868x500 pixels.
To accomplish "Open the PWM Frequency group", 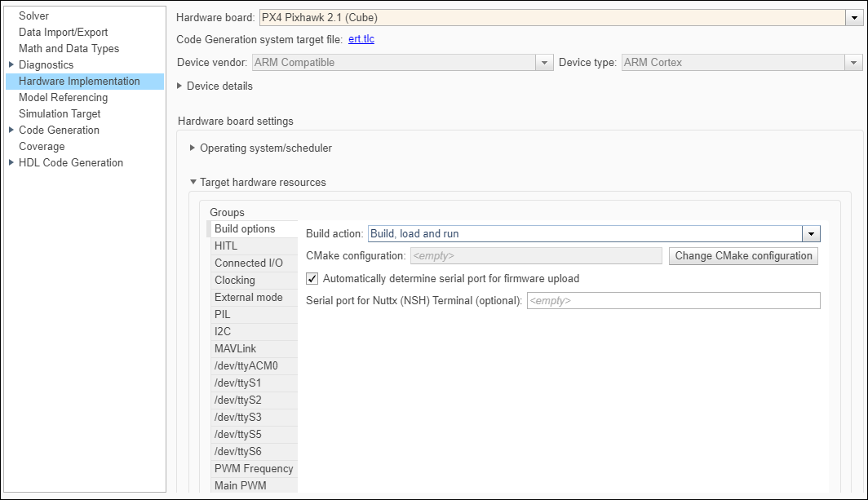I will coord(254,468).
